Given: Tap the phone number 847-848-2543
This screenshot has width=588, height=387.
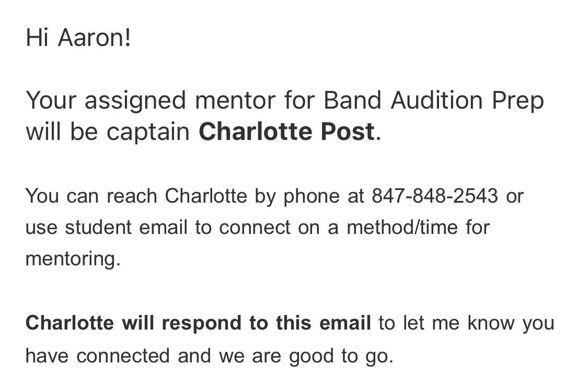Looking at the screenshot, I should [x=434, y=196].
